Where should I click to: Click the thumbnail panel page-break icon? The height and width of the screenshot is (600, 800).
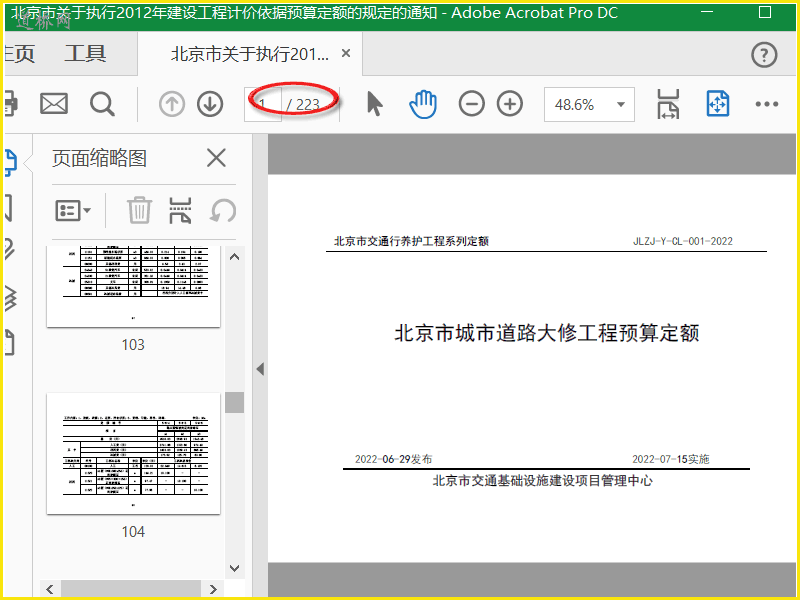[180, 211]
